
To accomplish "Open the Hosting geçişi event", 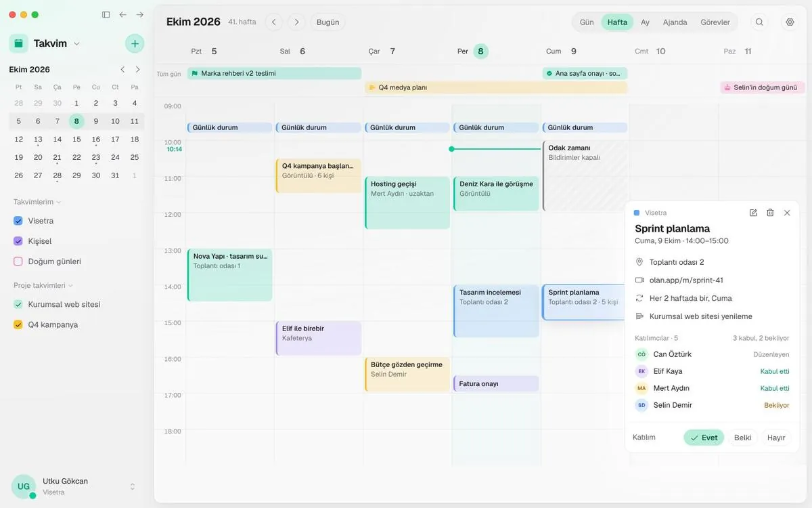I will [x=407, y=203].
